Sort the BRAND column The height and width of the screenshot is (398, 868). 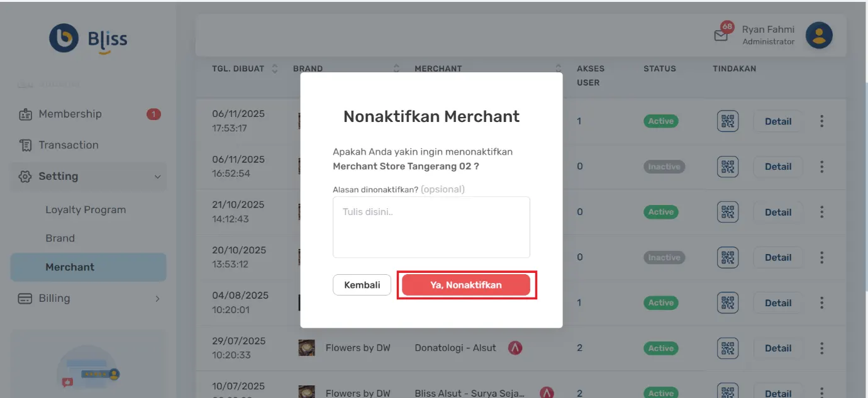[396, 69]
